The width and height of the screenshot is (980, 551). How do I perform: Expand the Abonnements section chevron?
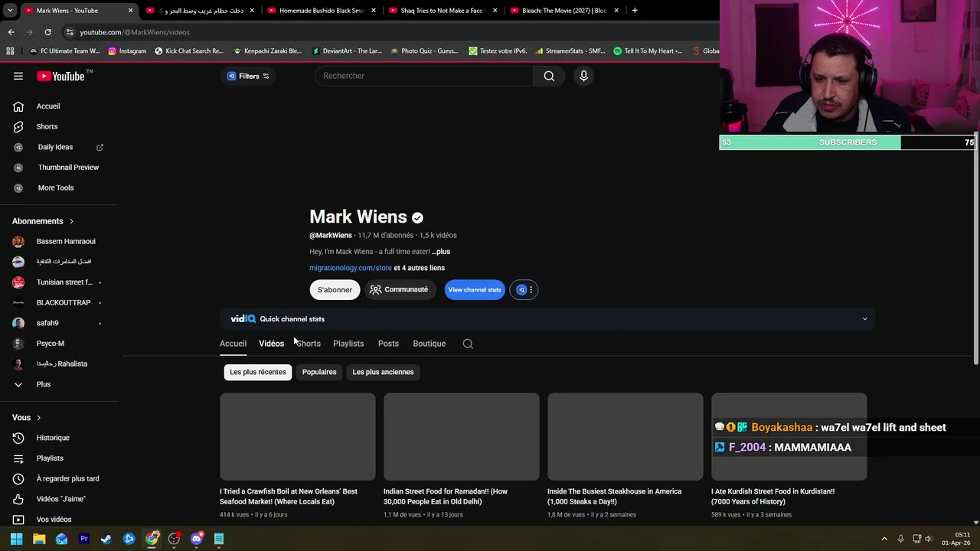point(71,221)
